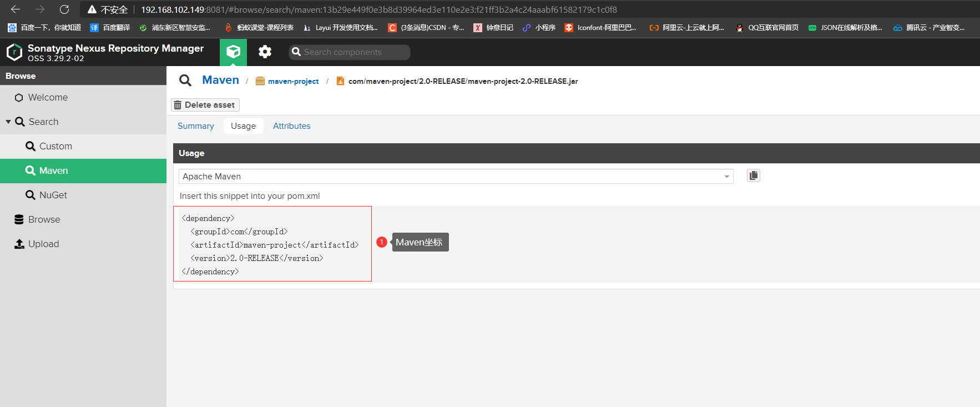Click the browser back arrow

pyautogui.click(x=16, y=9)
